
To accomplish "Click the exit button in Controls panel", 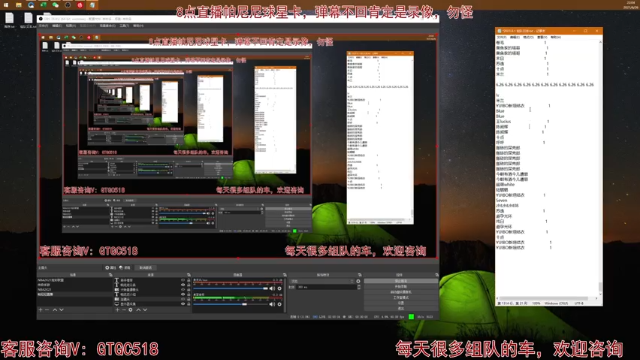I will 400,308.
